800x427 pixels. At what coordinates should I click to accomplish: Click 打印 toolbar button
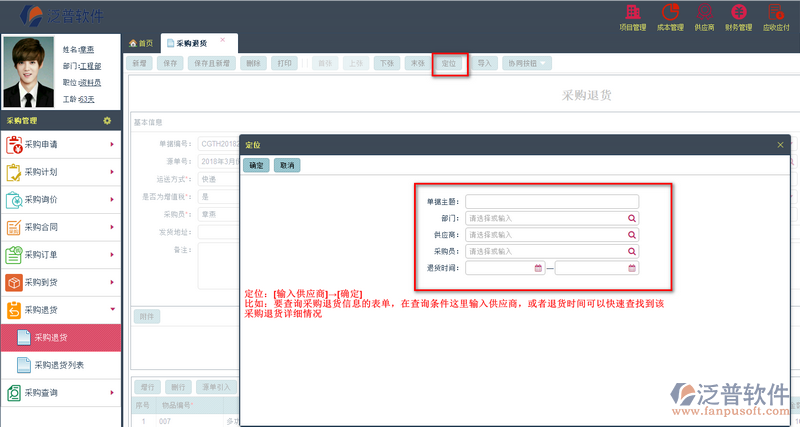284,63
